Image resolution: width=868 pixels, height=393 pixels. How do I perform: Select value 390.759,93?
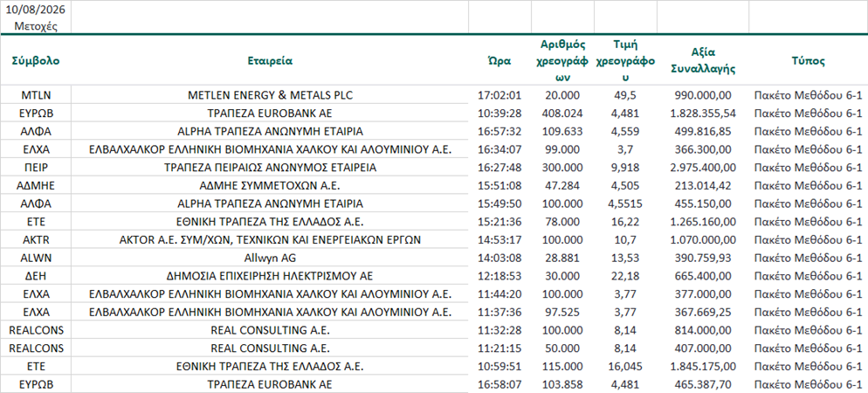(703, 258)
